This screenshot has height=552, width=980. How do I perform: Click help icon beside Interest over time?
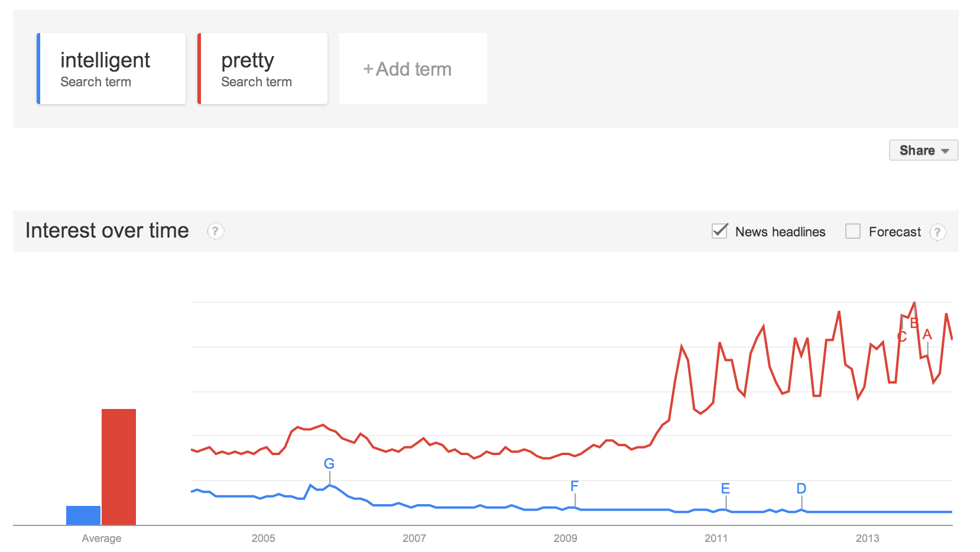215,231
